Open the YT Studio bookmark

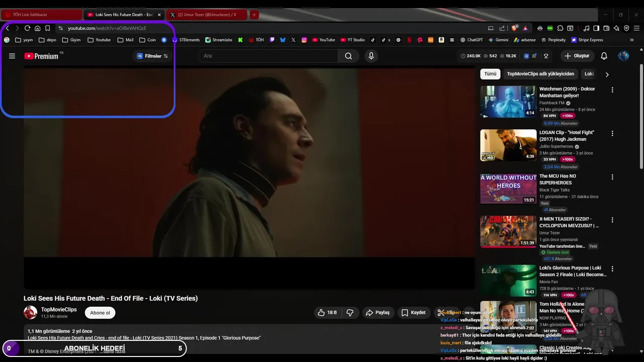352,40
